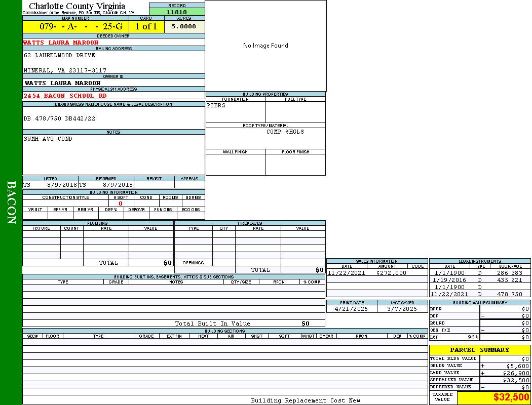Click the card '1 of 1' indicator

[146, 27]
